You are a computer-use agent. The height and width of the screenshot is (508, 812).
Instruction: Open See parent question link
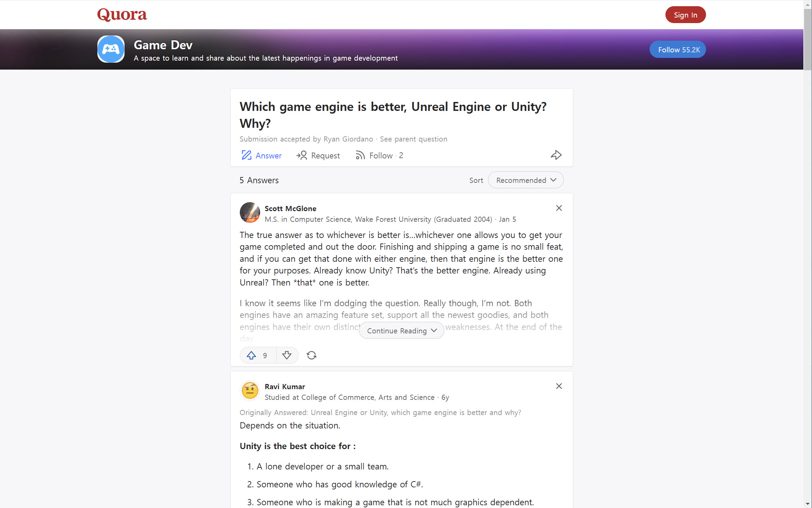click(x=413, y=139)
